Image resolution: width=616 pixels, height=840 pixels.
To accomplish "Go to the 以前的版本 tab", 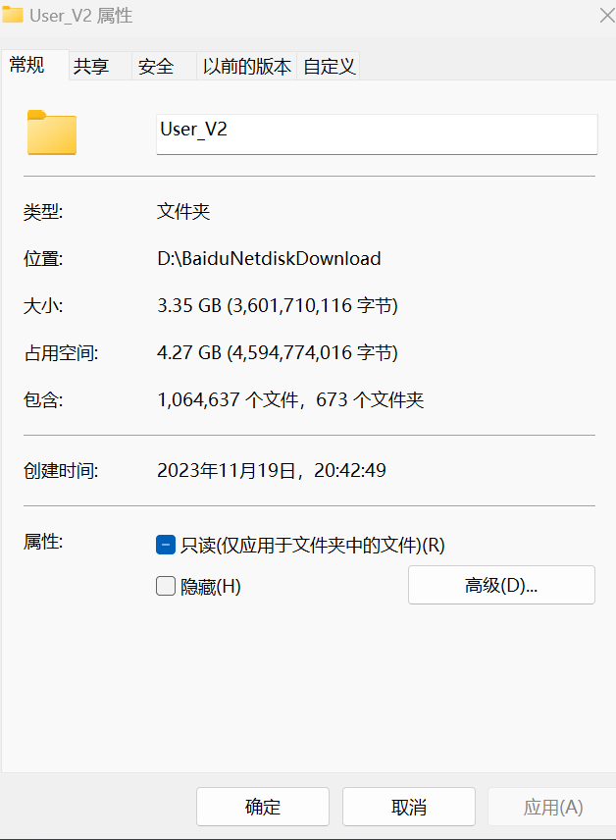I will [x=246, y=66].
